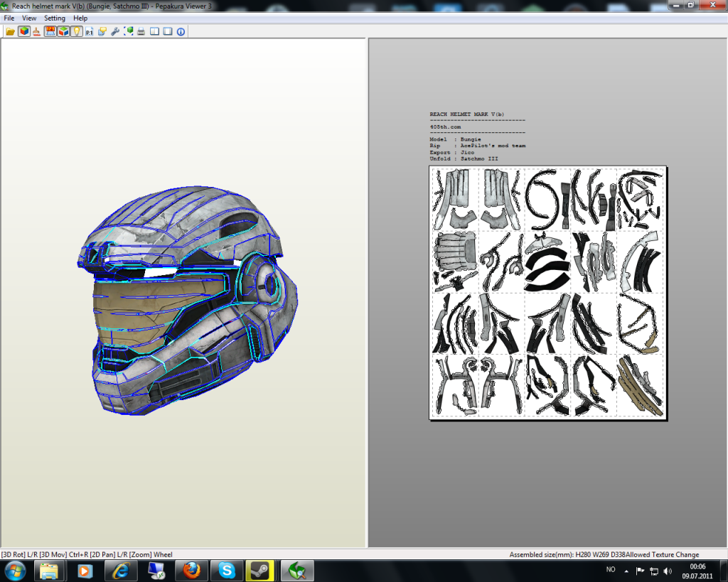
Task: Click the 3D Rot mouse hints status text
Action: [x=86, y=554]
